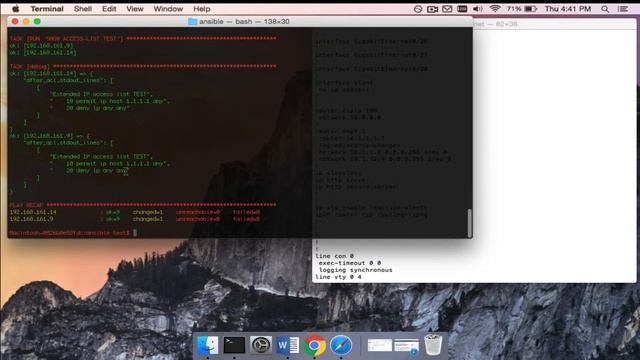Image resolution: width=640 pixels, height=360 pixels.
Task: Click 192.168.161.9 in the PLAY RECAP
Action: [x=31, y=219]
